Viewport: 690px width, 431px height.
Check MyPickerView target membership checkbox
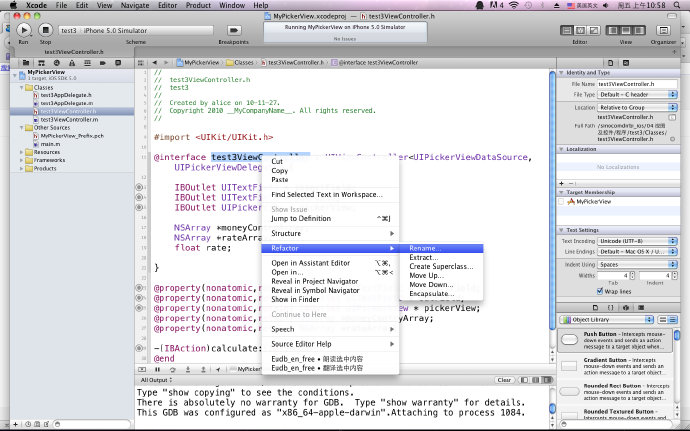pyautogui.click(x=561, y=202)
